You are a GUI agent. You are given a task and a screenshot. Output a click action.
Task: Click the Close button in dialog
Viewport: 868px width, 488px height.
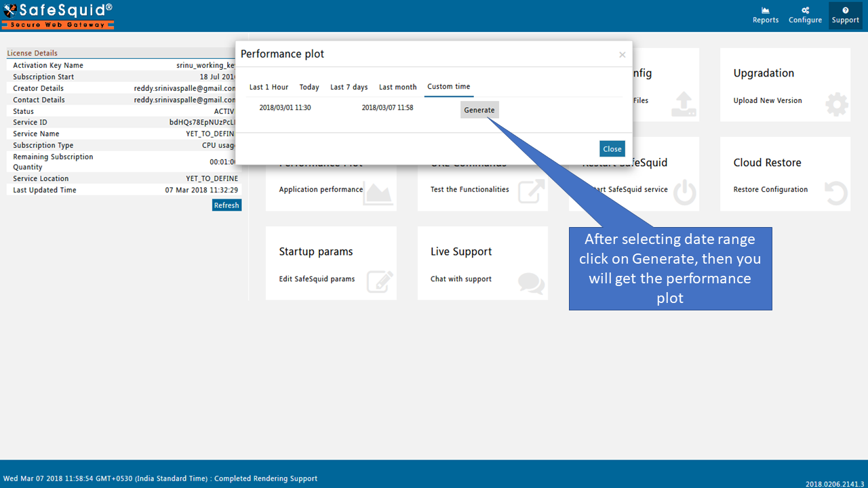point(612,149)
